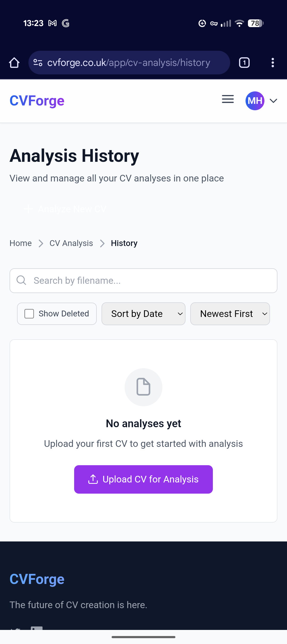This screenshot has height=644, width=287.
Task: Open the browser tab switcher
Action: [x=244, y=63]
